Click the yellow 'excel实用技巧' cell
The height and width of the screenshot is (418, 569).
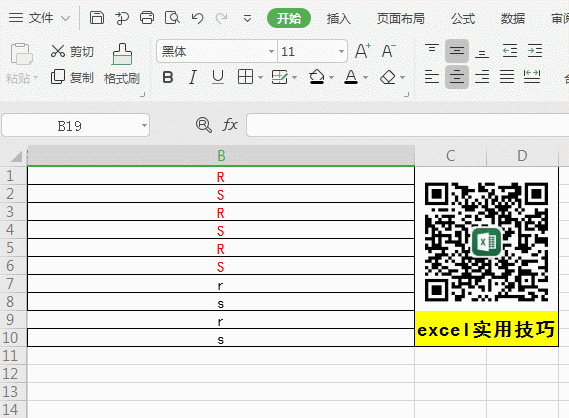pyautogui.click(x=486, y=329)
